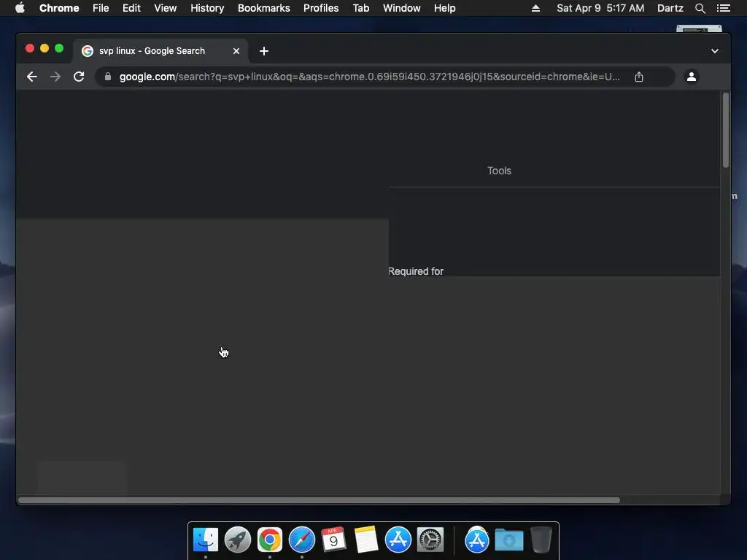Screen dimensions: 747x560
Task: Minimize Chrome with yellow button
Action: point(44,48)
